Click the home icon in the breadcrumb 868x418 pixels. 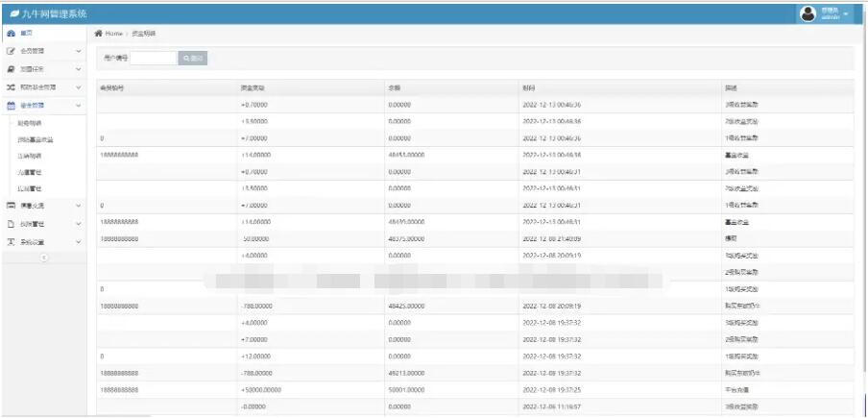[98, 34]
